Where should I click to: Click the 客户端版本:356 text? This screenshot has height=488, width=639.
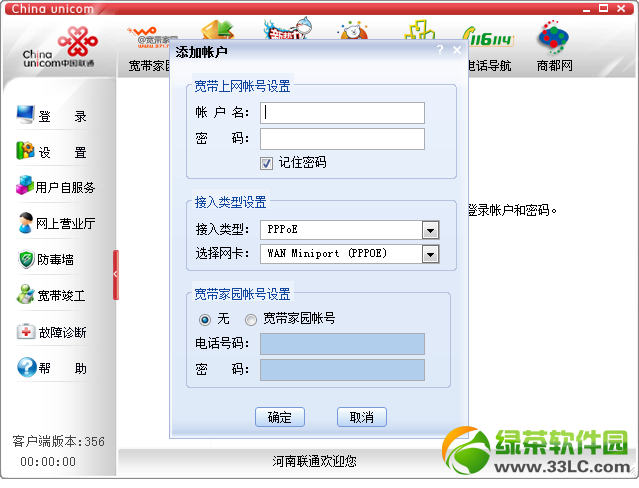point(58,441)
